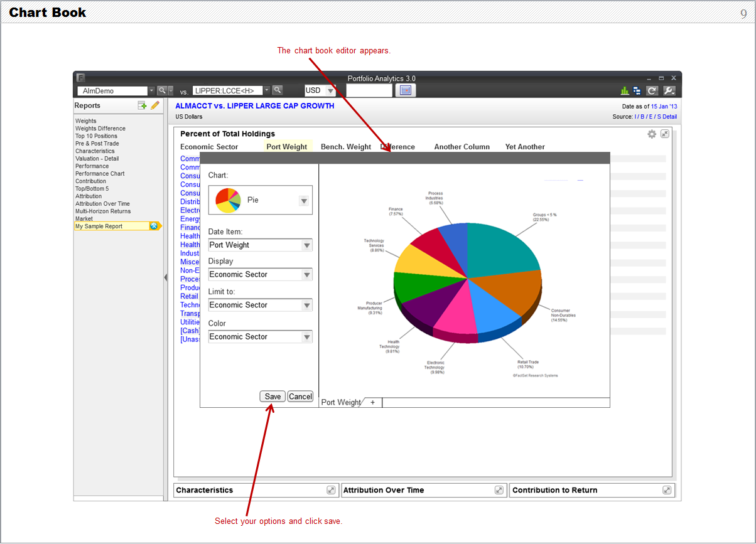Click the search icon next to AlmDemo
The height and width of the screenshot is (544, 756).
pyautogui.click(x=161, y=91)
